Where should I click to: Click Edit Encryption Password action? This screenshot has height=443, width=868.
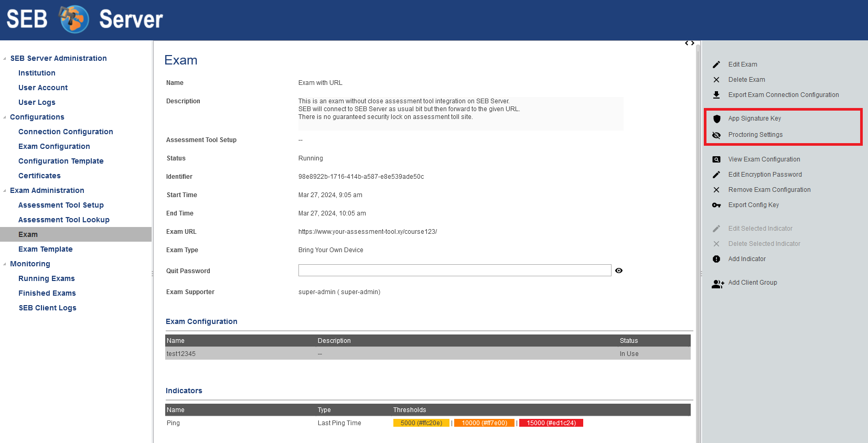point(765,175)
